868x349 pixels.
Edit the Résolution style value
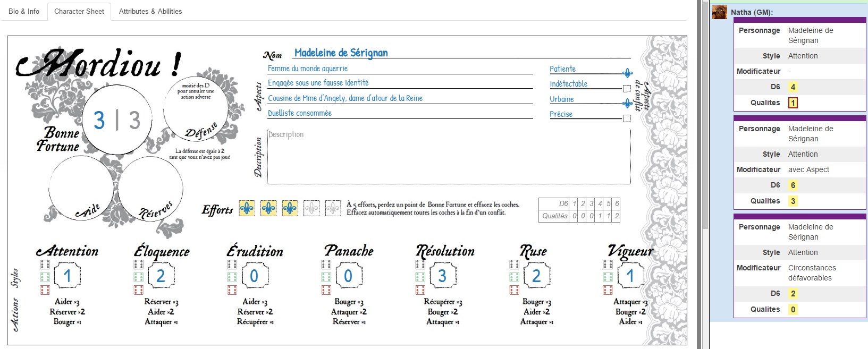coord(442,276)
